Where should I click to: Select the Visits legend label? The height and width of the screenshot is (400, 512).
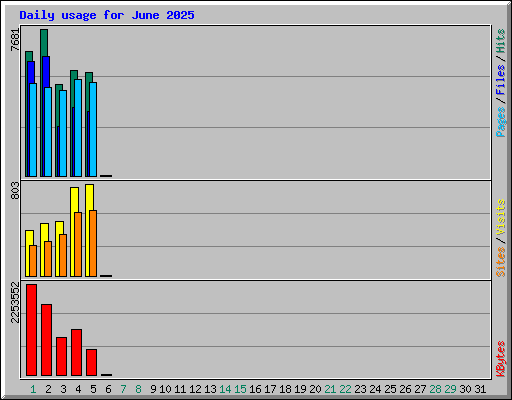click(500, 218)
